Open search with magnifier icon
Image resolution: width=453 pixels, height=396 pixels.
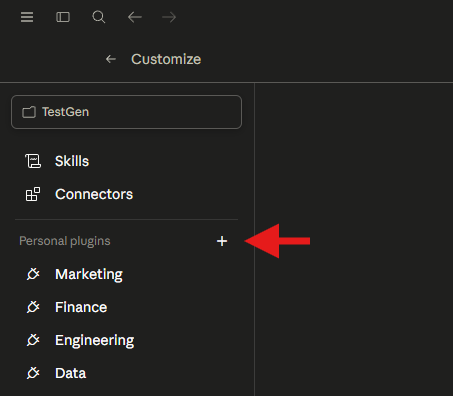tap(99, 17)
